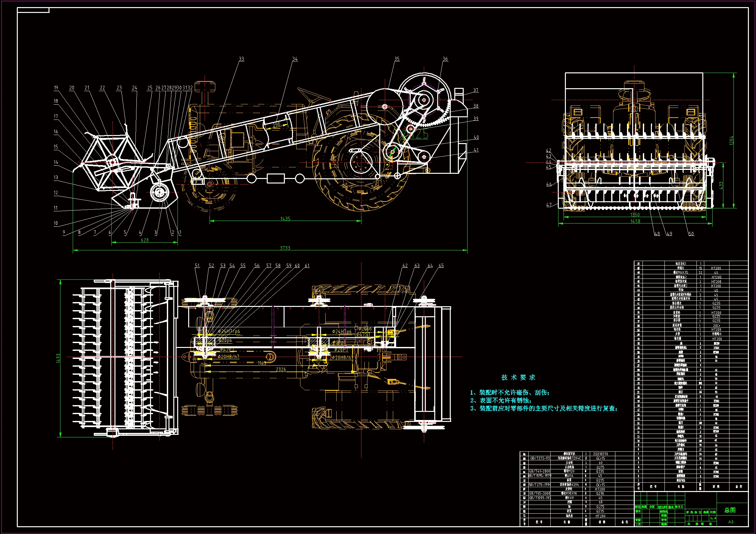Viewport: 756px width, 534px height.
Task: Click the 总图 title block label
Action: tap(730, 510)
